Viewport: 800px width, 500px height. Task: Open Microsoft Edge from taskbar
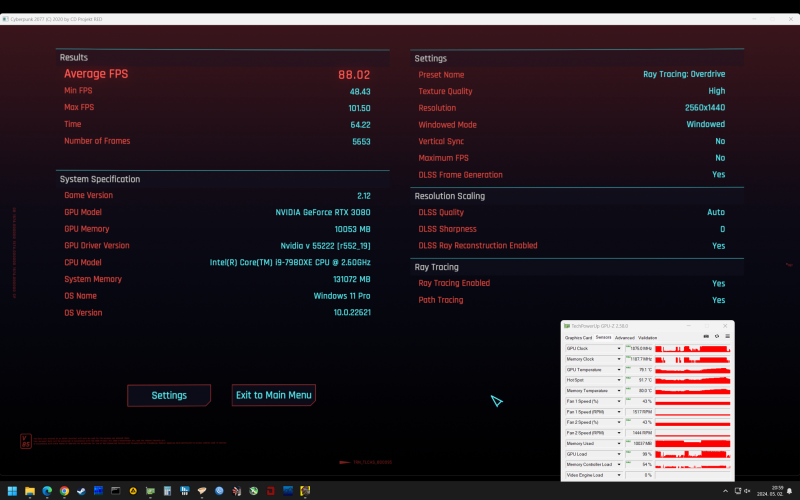(47, 491)
